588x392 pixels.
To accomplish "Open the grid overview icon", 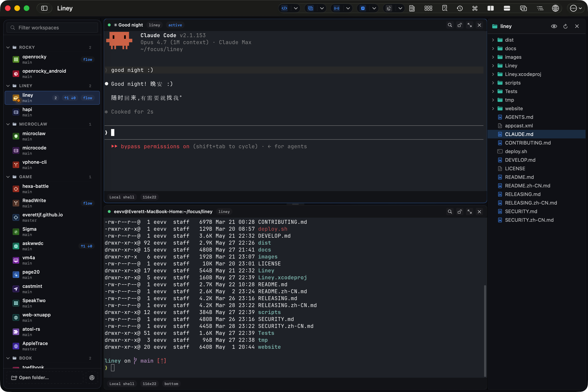I will click(428, 8).
